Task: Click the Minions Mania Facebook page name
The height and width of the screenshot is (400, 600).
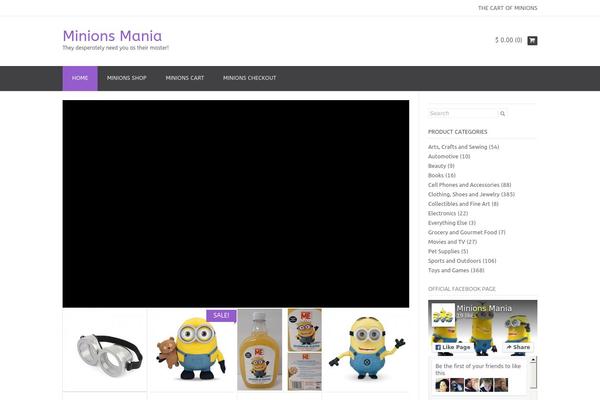Action: (x=484, y=308)
